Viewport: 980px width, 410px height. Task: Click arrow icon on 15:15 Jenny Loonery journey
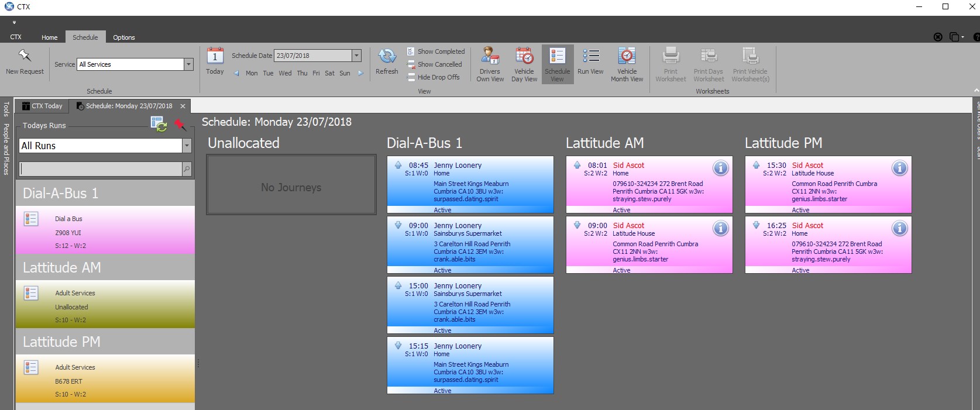coord(398,346)
